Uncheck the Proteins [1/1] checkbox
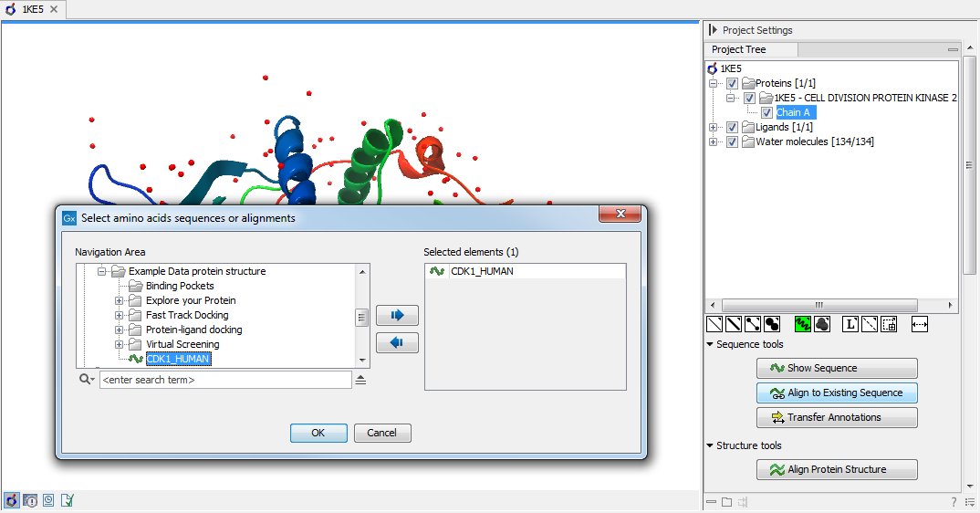Image resolution: width=980 pixels, height=513 pixels. 732,83
